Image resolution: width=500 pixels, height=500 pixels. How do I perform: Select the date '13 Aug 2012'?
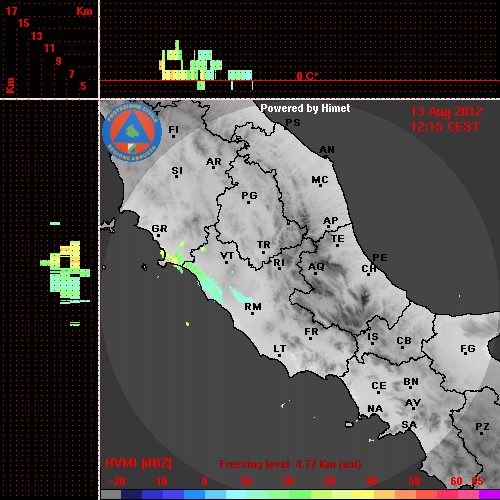(x=446, y=112)
